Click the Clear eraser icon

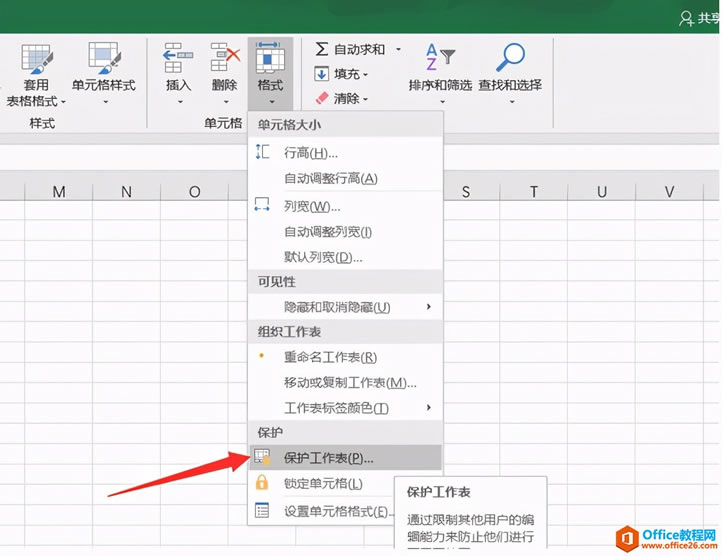point(322,98)
